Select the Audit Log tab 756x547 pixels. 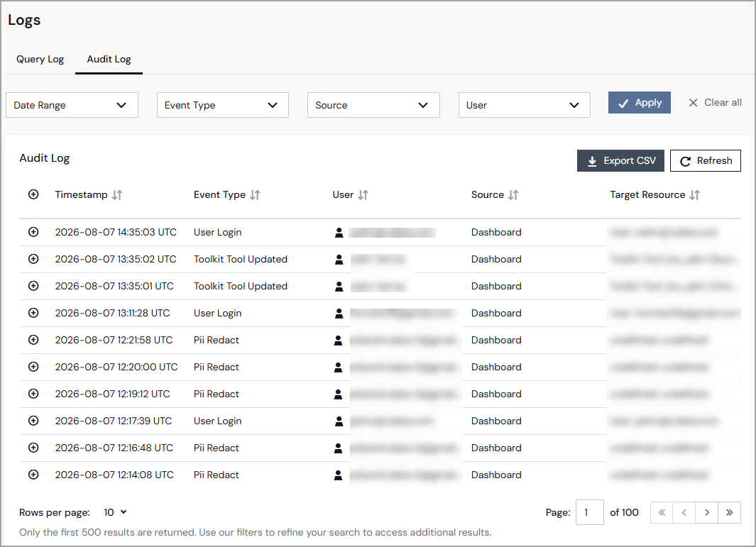(109, 60)
